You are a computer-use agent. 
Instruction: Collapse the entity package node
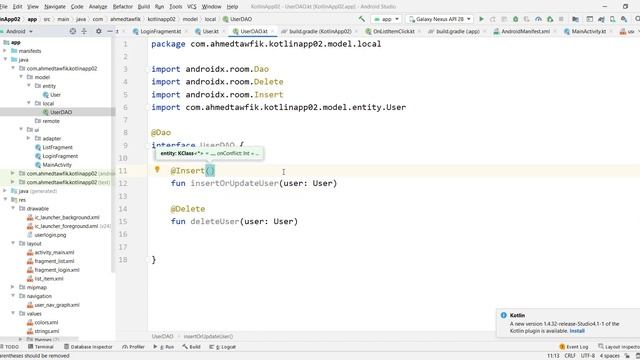[x=29, y=86]
